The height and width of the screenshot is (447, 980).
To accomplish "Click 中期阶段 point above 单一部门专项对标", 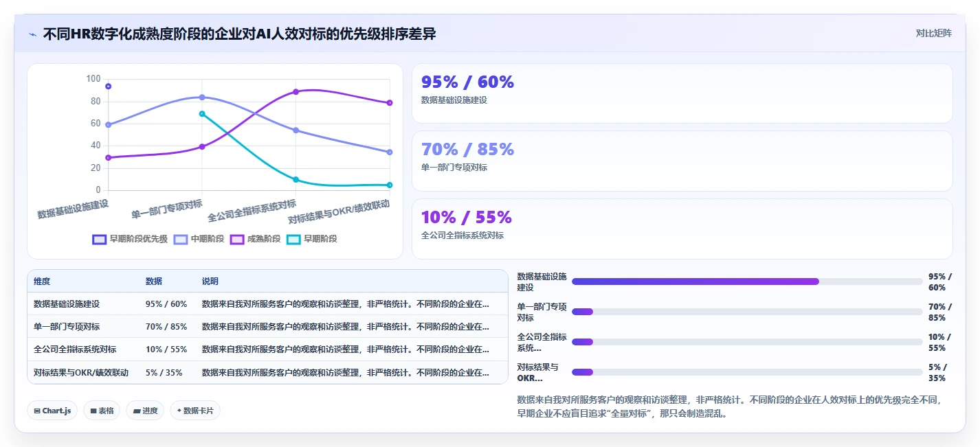I will pyautogui.click(x=202, y=97).
